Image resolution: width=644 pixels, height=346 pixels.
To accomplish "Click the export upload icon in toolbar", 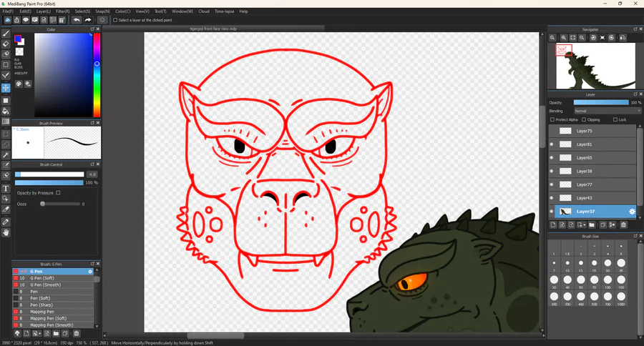I will point(17,20).
